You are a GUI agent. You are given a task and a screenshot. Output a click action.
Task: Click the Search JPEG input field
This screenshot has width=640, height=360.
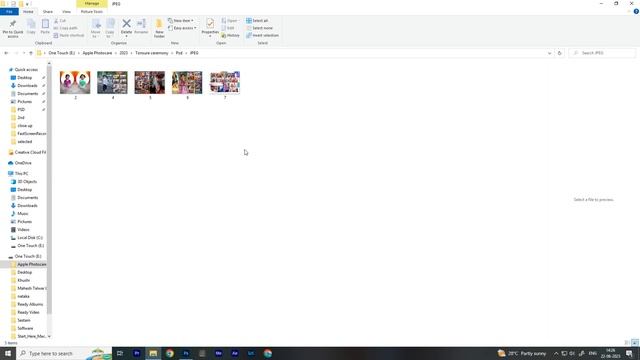coord(602,53)
